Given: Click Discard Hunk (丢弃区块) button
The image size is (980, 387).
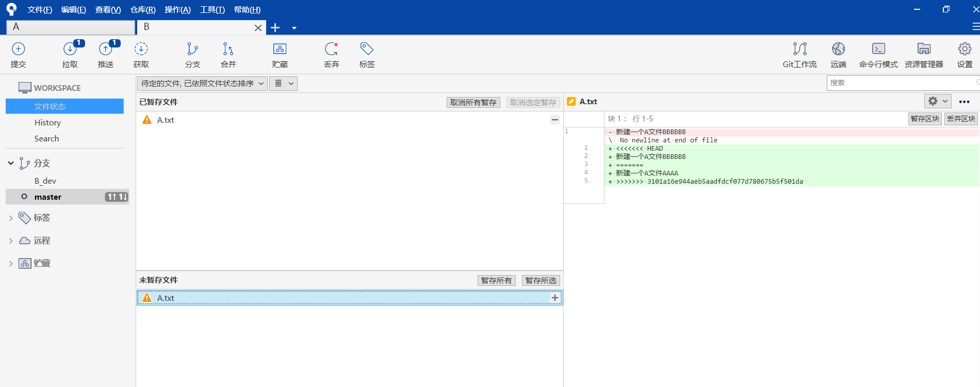Looking at the screenshot, I should tap(961, 119).
